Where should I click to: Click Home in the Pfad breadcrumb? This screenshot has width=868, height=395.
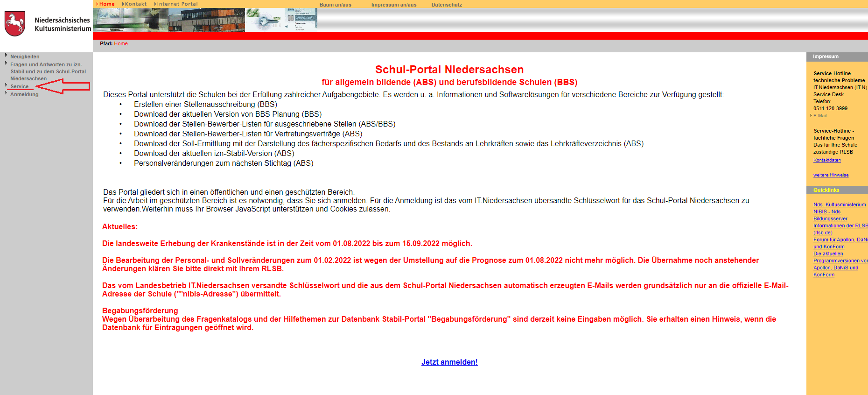(120, 43)
